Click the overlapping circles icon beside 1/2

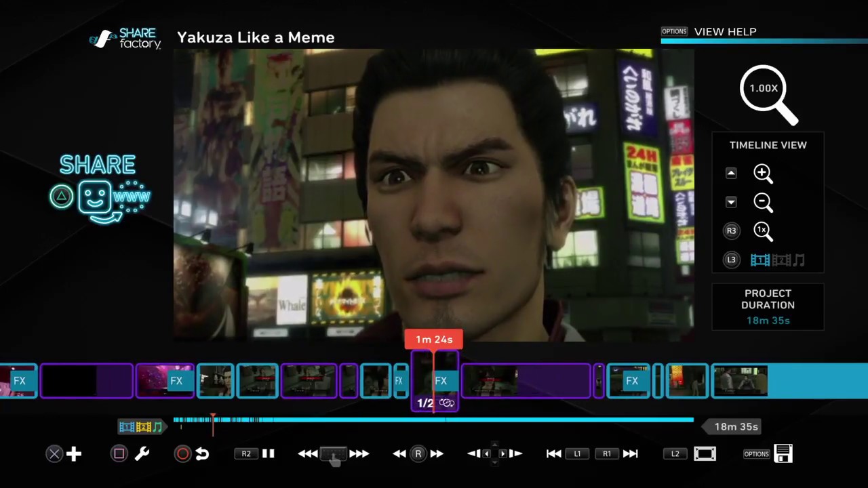446,403
